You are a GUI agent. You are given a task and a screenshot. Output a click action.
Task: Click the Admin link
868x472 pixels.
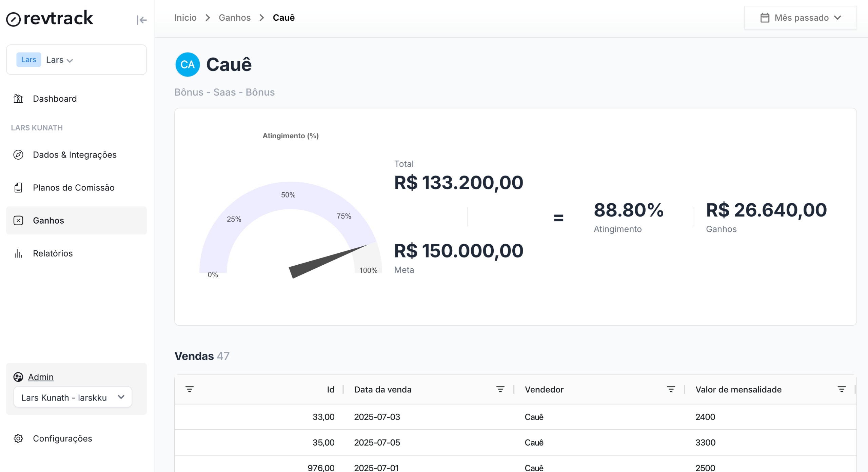(x=41, y=377)
